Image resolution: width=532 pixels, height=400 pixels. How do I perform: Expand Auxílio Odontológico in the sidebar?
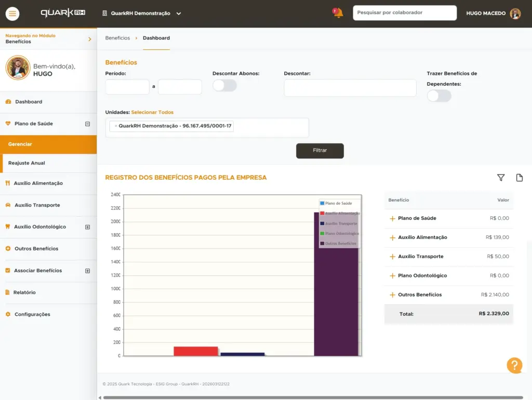point(87,227)
